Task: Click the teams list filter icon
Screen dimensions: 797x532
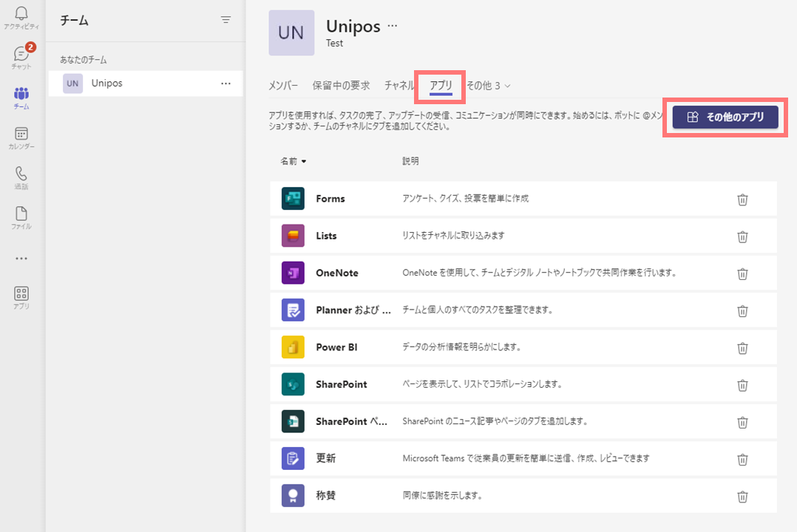Action: 225,20
